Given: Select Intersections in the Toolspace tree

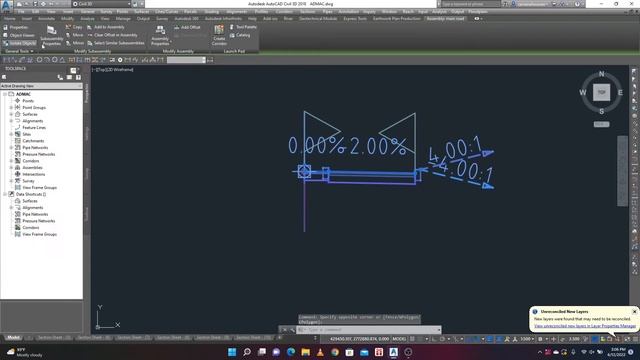Looking at the screenshot, I should tap(33, 174).
